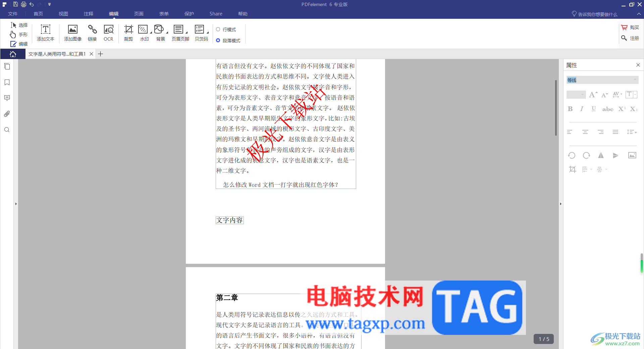
Task: Click the Save icon in the title bar
Action: click(x=15, y=4)
